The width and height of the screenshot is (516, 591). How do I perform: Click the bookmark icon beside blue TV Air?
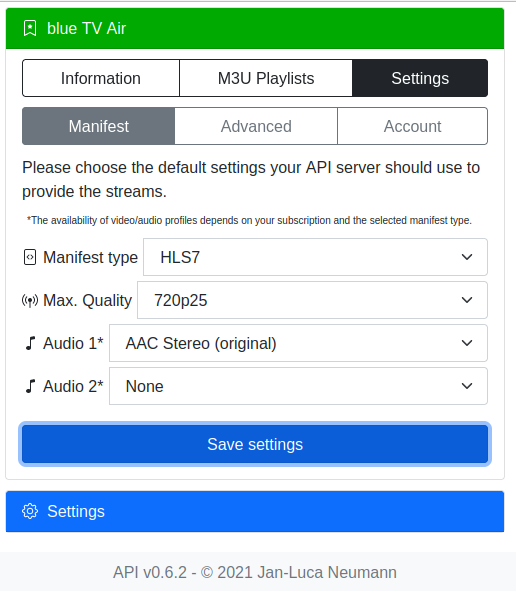30,28
